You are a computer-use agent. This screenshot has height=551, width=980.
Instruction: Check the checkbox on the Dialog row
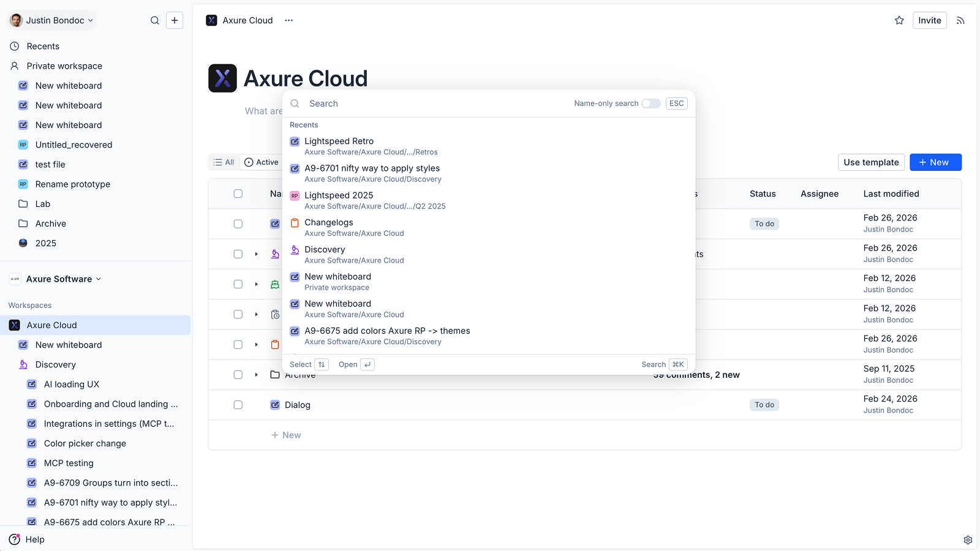(238, 405)
